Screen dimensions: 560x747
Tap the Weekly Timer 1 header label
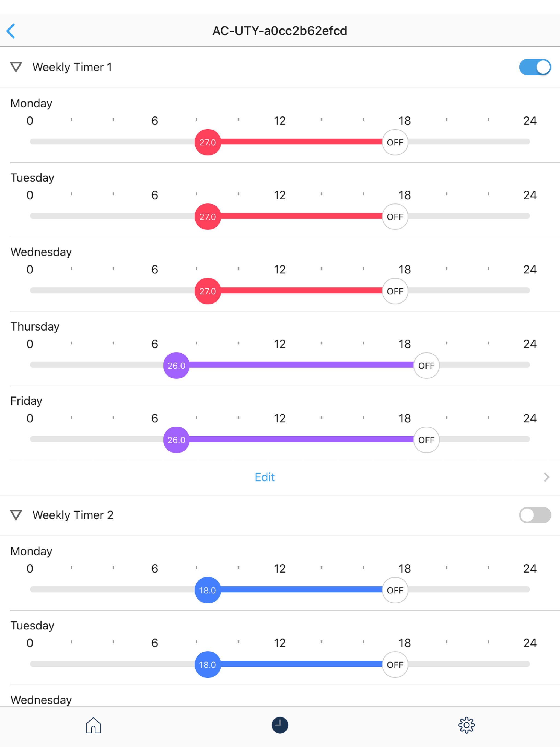(x=72, y=67)
